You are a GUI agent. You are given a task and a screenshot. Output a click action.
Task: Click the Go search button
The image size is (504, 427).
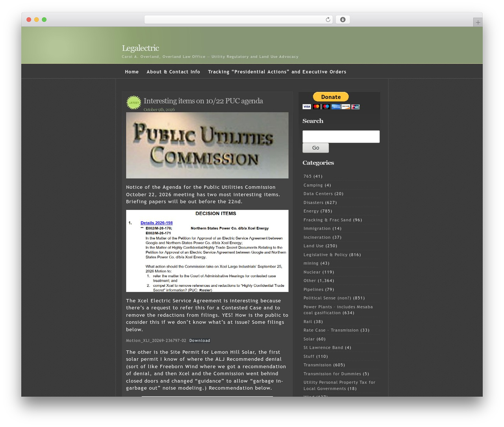315,148
